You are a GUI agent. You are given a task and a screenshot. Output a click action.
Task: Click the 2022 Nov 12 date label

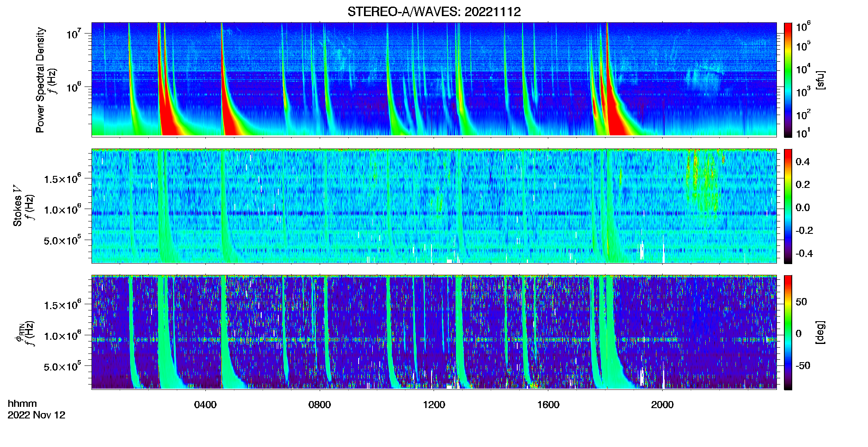36,415
